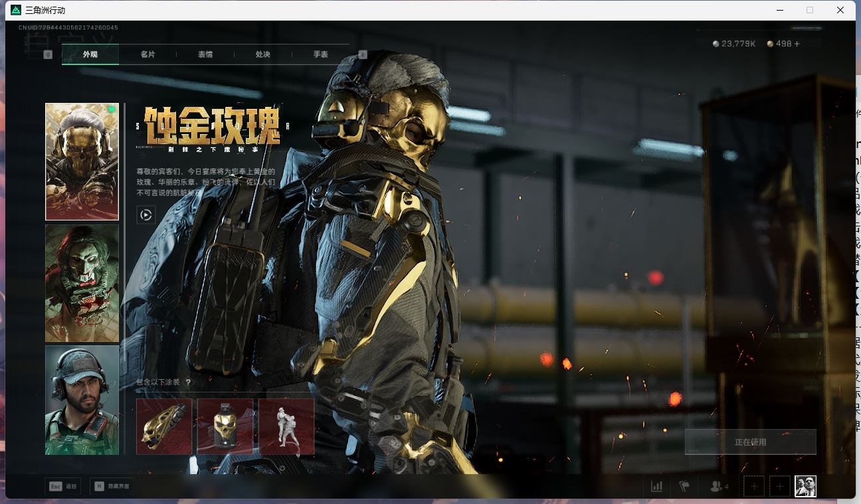Go to the 处决 tab
This screenshot has height=504, width=861.
(x=263, y=54)
